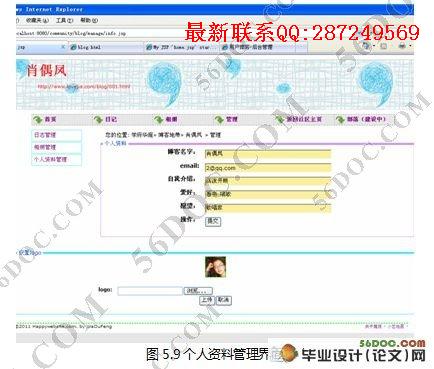
Task: Open the 收藏夹 (Favorites) menu
Action: 37,21
